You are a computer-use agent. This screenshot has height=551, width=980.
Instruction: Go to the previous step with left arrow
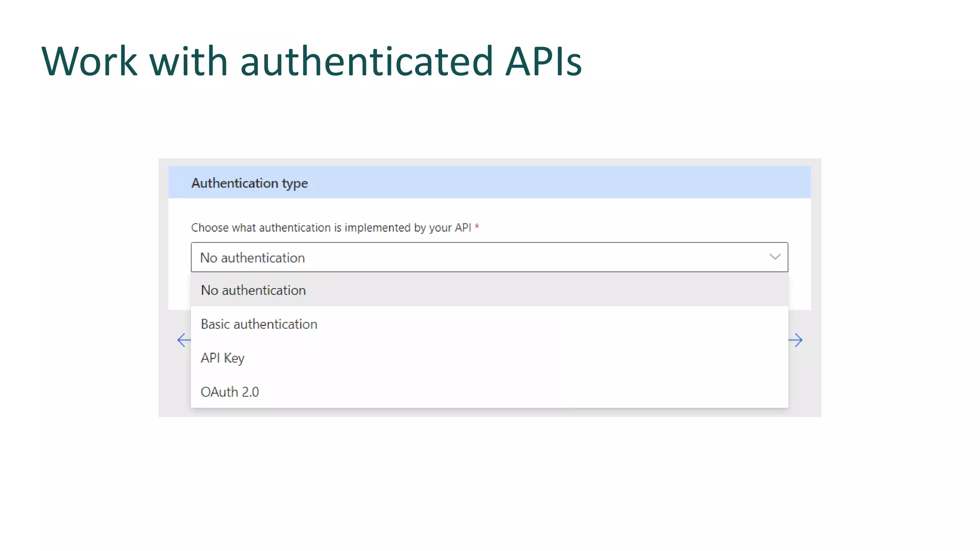(x=183, y=340)
